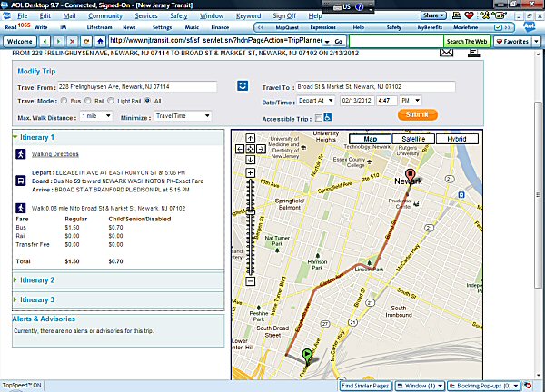Screen dimensions: 545x392
Task: Open the Walk 0.08 mile N link
Action: click(108, 208)
